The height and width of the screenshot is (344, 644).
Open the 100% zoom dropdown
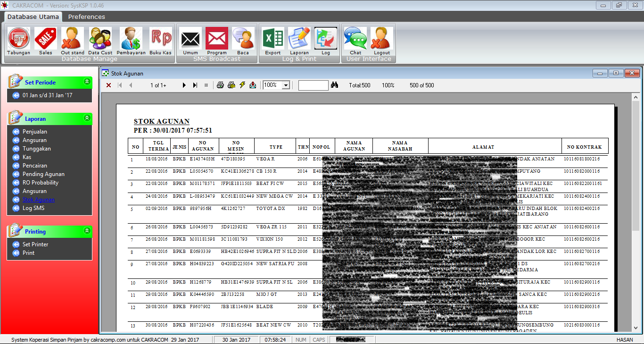(285, 85)
